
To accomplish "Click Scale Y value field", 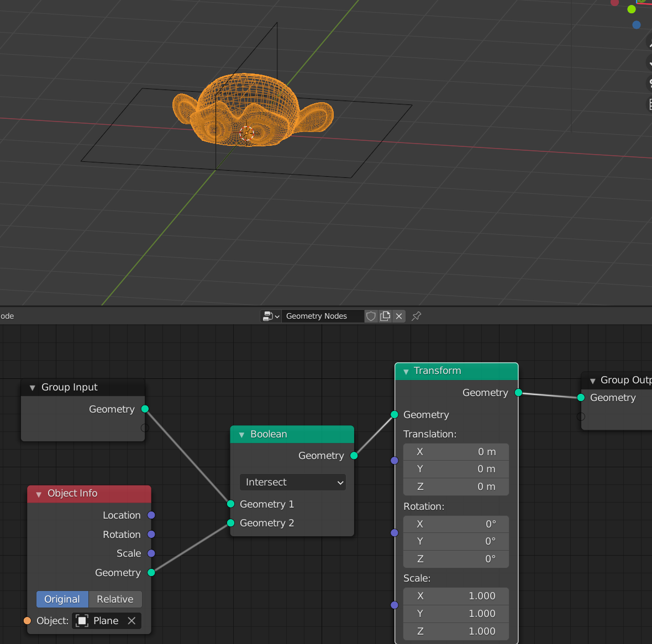I will pos(456,614).
